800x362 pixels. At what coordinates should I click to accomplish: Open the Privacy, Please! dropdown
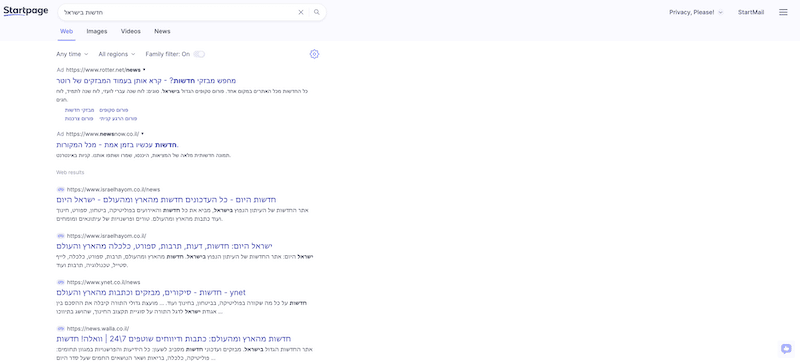696,12
